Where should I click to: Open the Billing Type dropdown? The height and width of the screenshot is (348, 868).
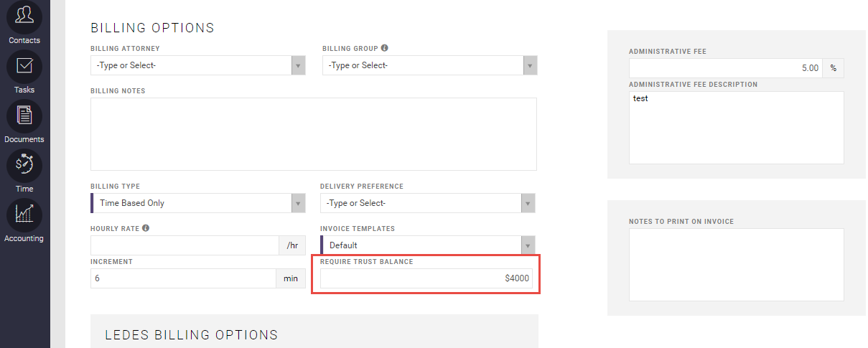[198, 203]
